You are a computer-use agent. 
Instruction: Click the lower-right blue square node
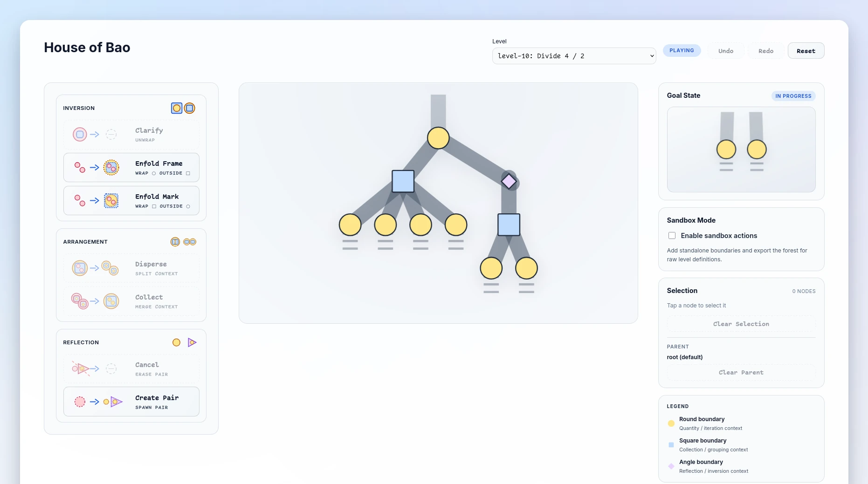point(509,225)
